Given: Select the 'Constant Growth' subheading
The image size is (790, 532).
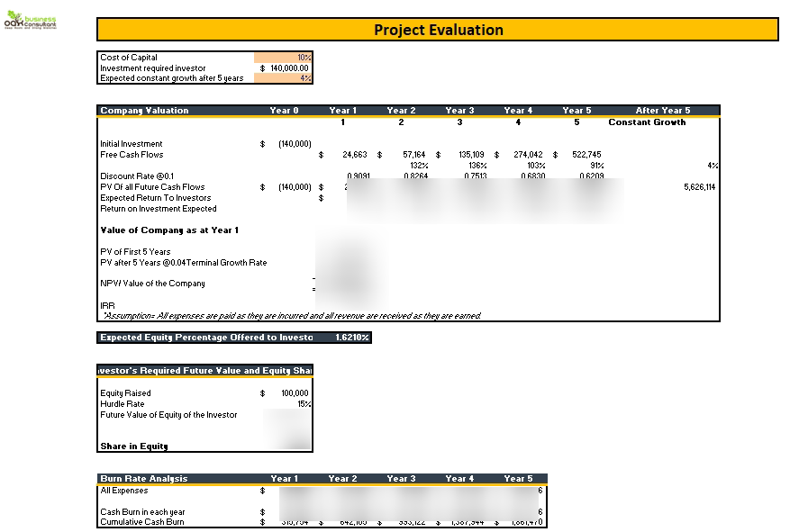Looking at the screenshot, I should (x=647, y=122).
